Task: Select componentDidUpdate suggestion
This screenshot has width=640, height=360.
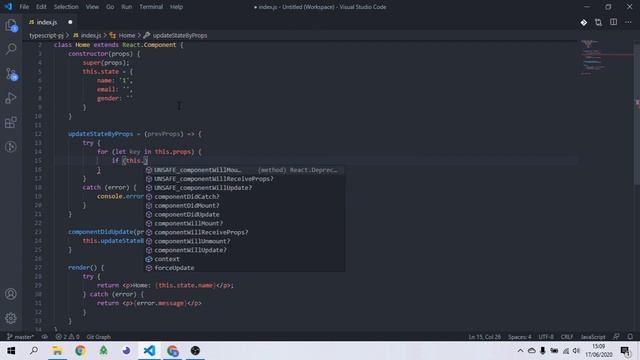Action: point(245,215)
